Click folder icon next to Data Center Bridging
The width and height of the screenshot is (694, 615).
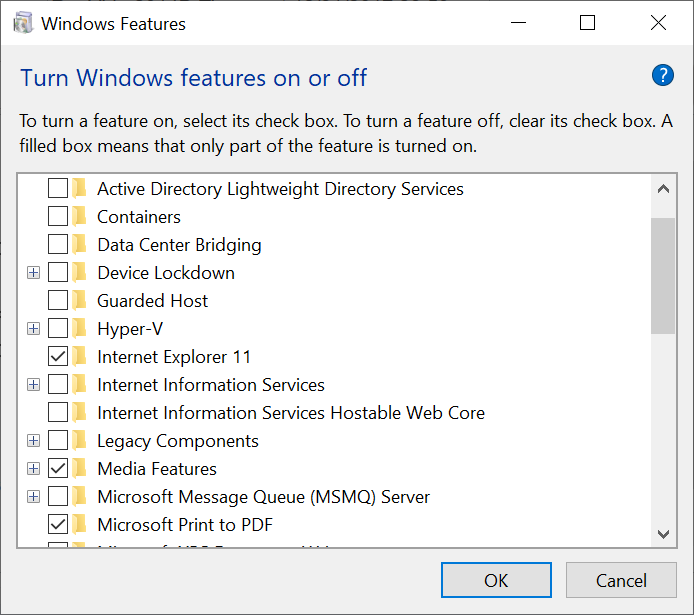(x=80, y=245)
